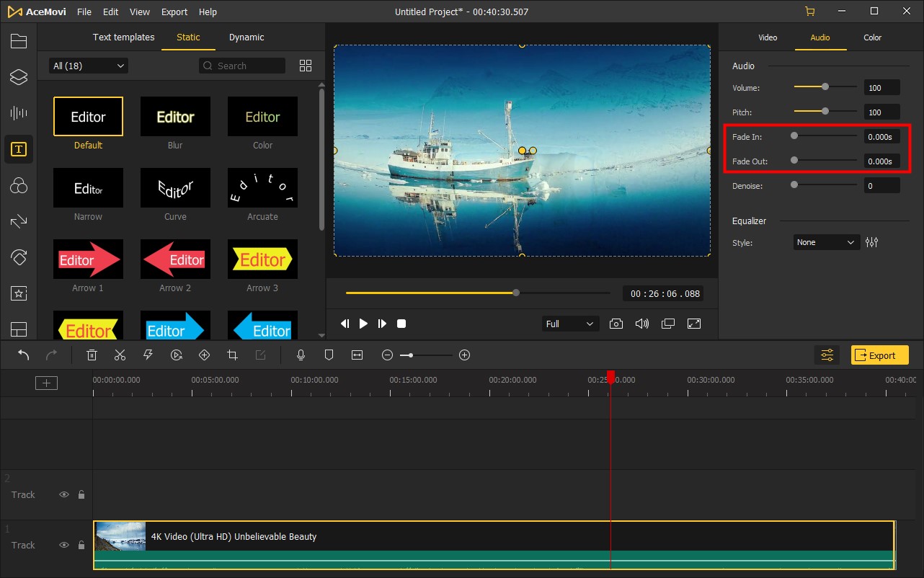The height and width of the screenshot is (578, 924).
Task: Open the All (18) category dropdown
Action: pyautogui.click(x=89, y=66)
